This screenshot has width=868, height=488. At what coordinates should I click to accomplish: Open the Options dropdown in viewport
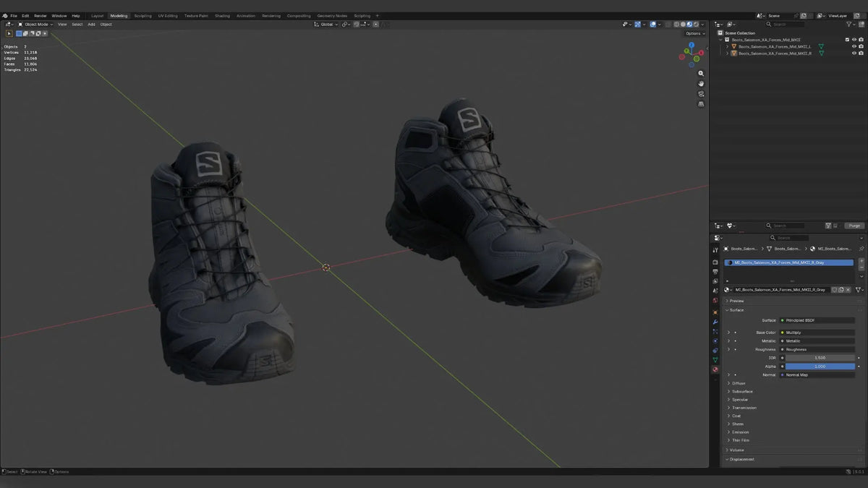(x=694, y=33)
